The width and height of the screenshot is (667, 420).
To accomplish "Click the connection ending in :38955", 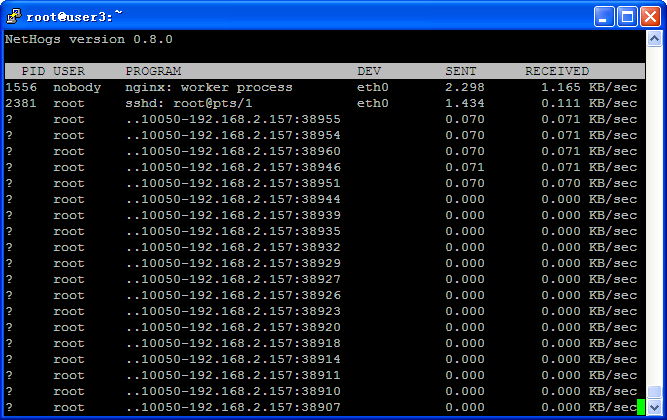I will coord(233,119).
